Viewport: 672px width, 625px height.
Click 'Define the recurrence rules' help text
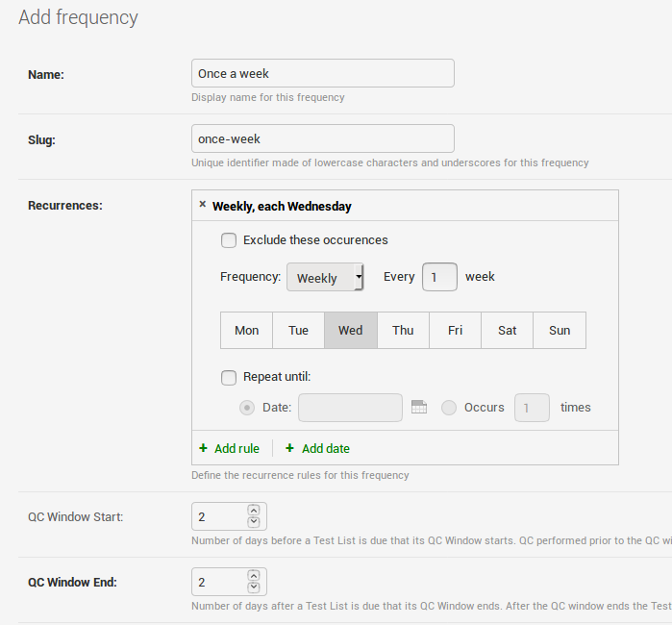(300, 475)
